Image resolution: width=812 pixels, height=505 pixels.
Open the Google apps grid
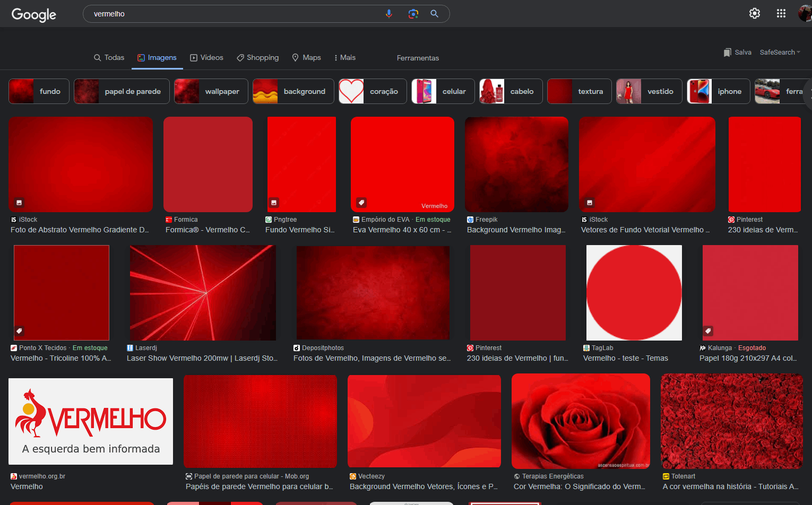[781, 13]
